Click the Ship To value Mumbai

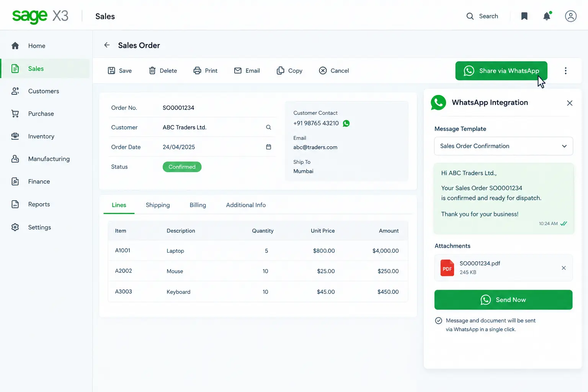[303, 171]
